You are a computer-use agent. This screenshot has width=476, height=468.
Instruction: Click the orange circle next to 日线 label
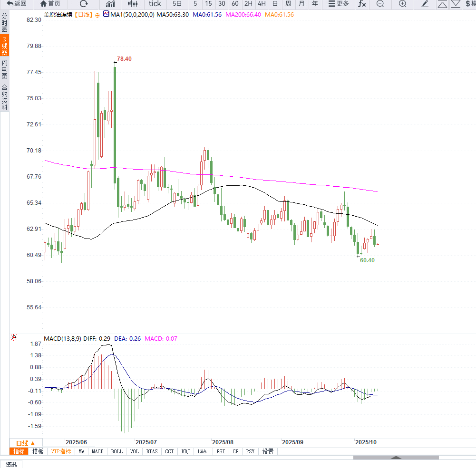point(97,15)
